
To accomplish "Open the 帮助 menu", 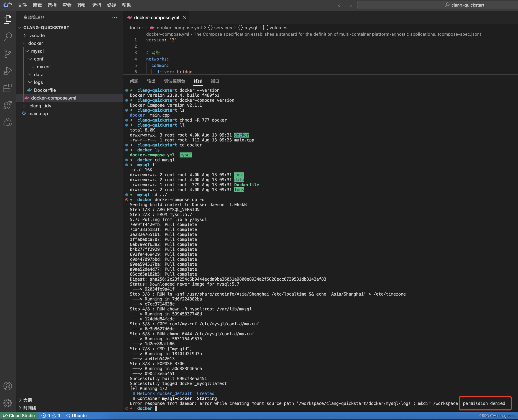I will click(x=127, y=5).
